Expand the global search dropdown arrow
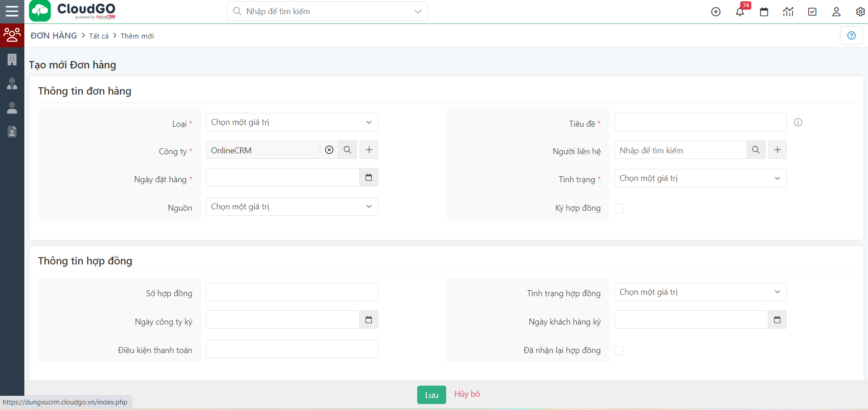Screen dimensions: 868x410 tap(418, 11)
